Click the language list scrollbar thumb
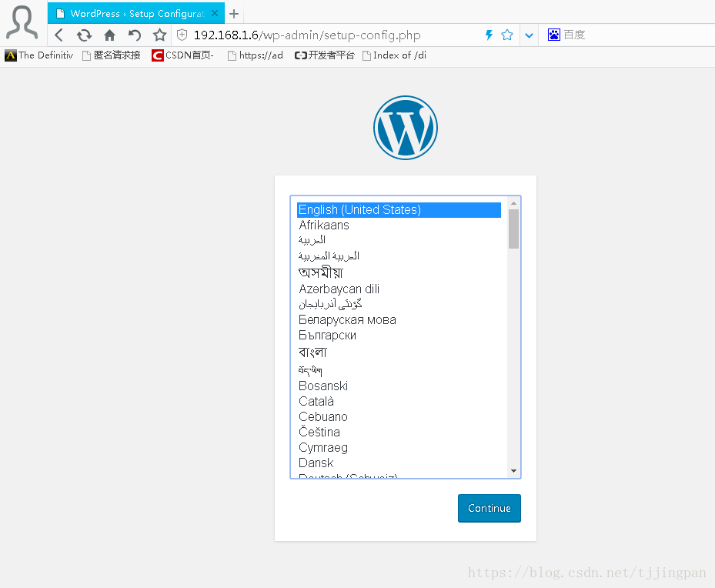The height and width of the screenshot is (588, 715). (513, 229)
